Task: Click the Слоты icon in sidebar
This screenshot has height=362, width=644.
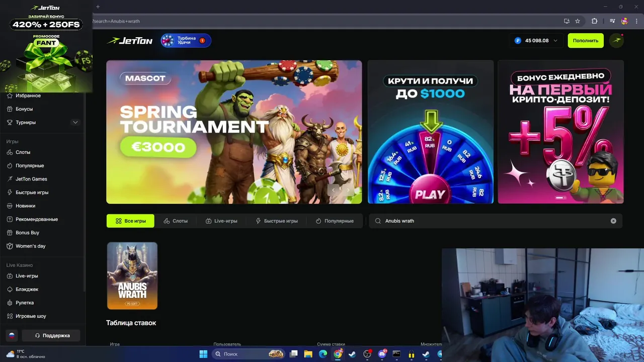Action: pos(10,152)
